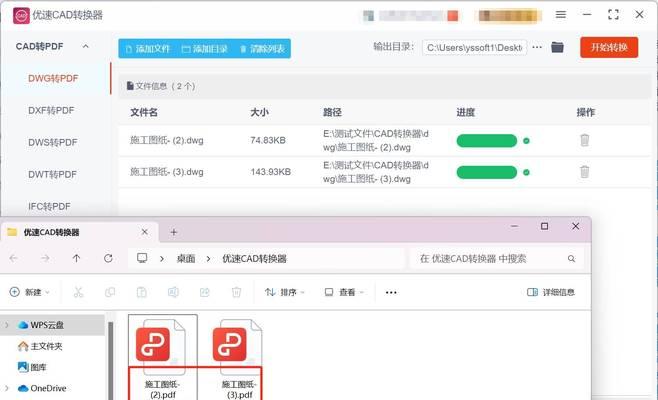
Task: Click the Paste icon in Explorer toolbar
Action: pyautogui.click(x=141, y=292)
